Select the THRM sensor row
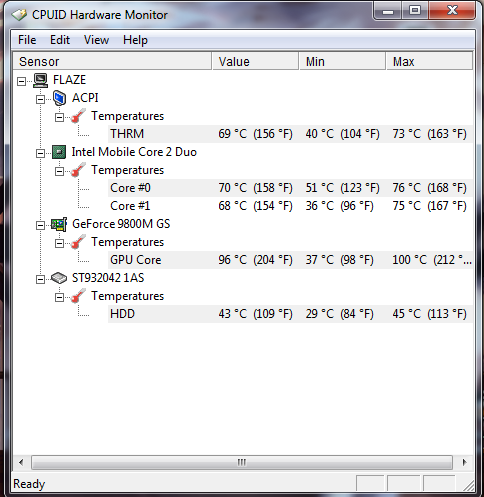Image resolution: width=484 pixels, height=497 pixels. click(290, 134)
